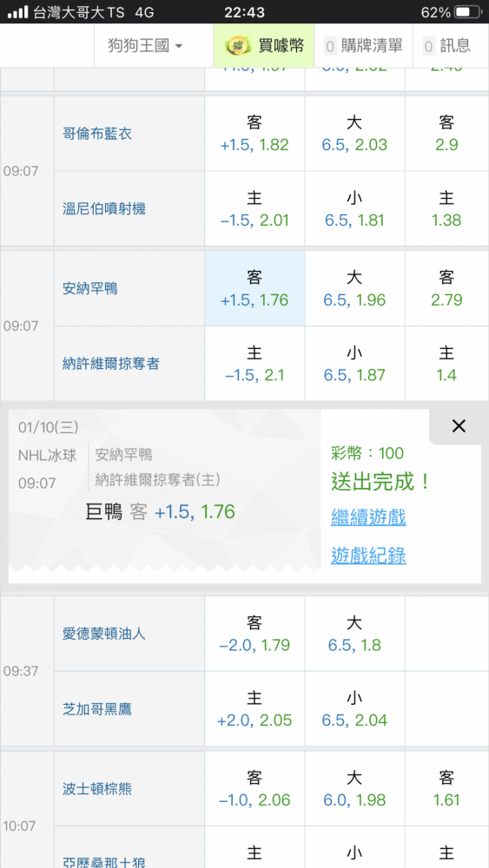Open the 狗狗王國 dropdown menu

pyautogui.click(x=145, y=45)
